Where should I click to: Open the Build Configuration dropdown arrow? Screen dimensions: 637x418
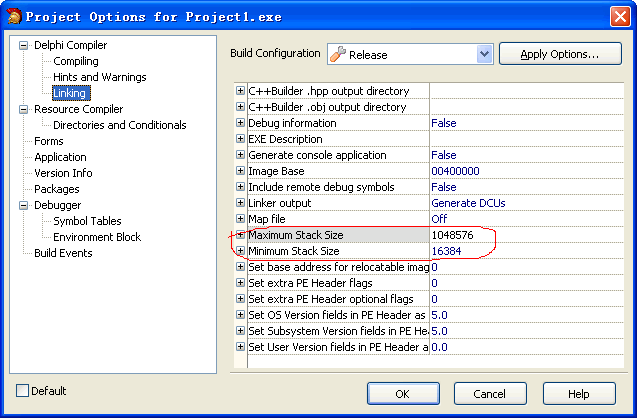point(484,54)
